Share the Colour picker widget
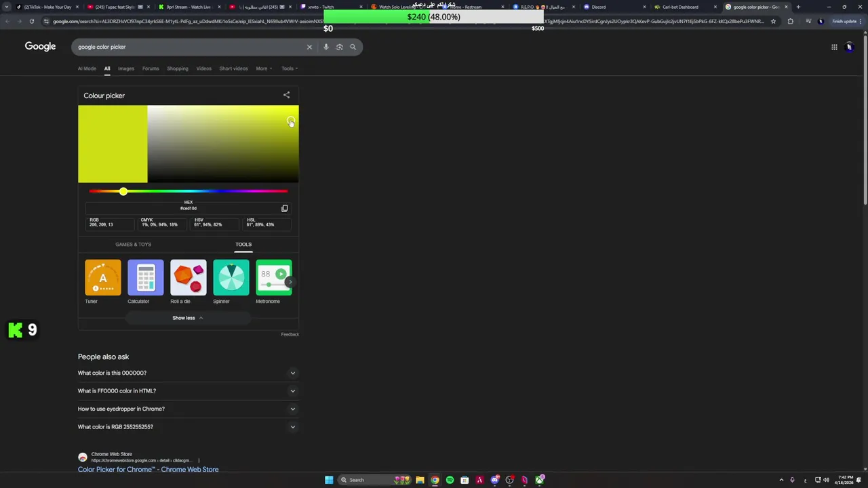Viewport: 868px width, 488px height. [x=286, y=96]
